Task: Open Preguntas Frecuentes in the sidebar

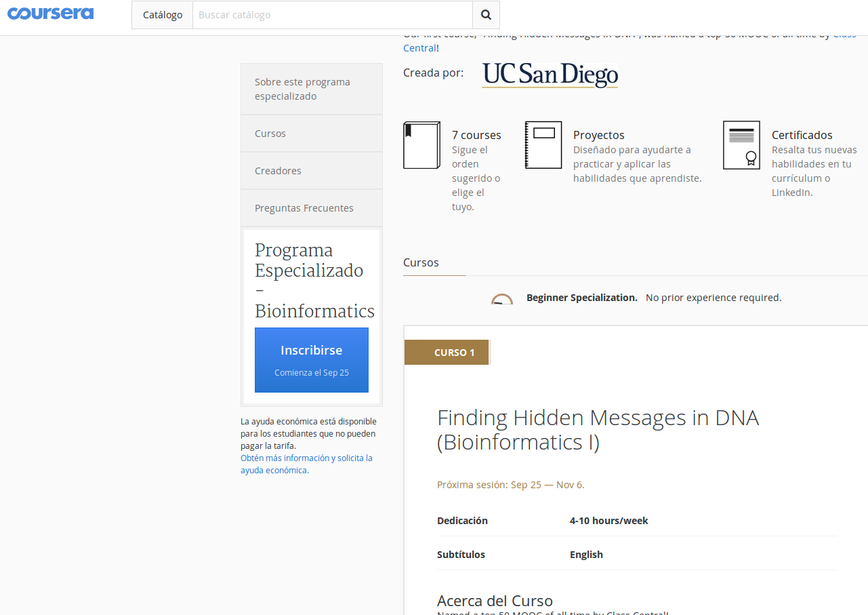Action: (x=312, y=208)
